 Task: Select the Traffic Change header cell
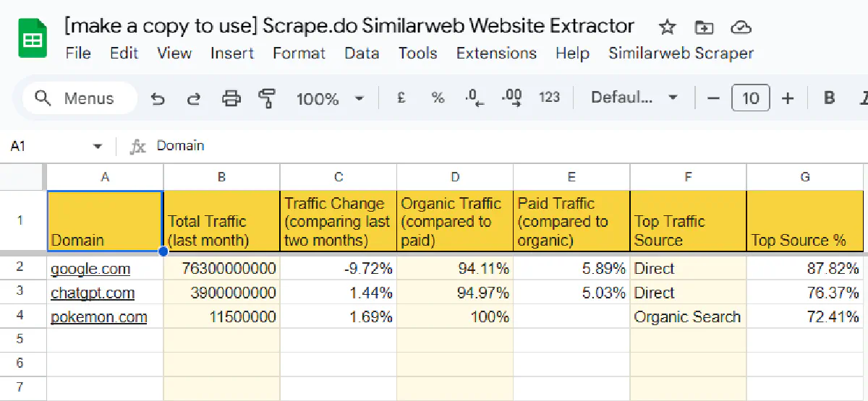click(339, 221)
